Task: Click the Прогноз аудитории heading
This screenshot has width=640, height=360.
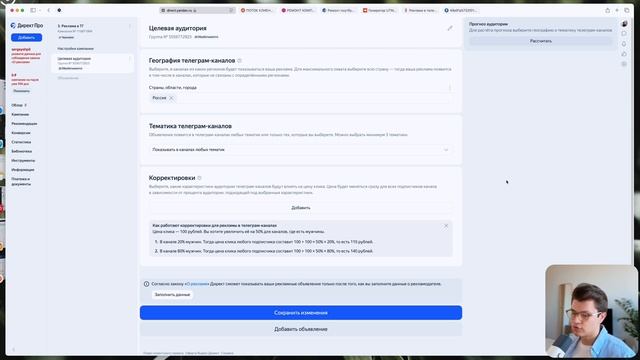Action: (x=488, y=24)
